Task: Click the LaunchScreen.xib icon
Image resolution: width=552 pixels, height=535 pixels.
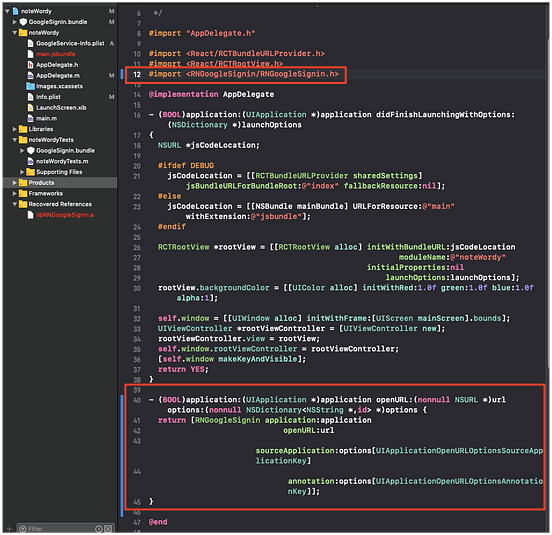Action: coord(31,108)
